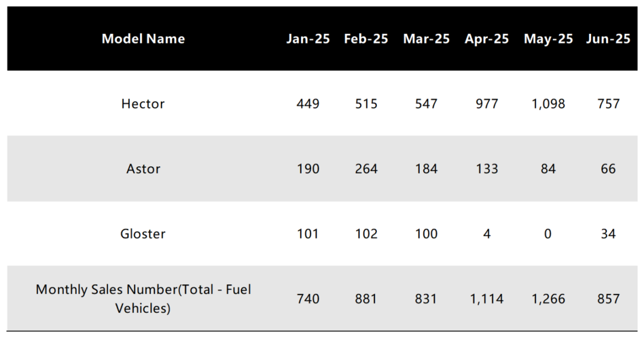Click the Apr-25 column header
The image size is (644, 338).
click(x=487, y=39)
